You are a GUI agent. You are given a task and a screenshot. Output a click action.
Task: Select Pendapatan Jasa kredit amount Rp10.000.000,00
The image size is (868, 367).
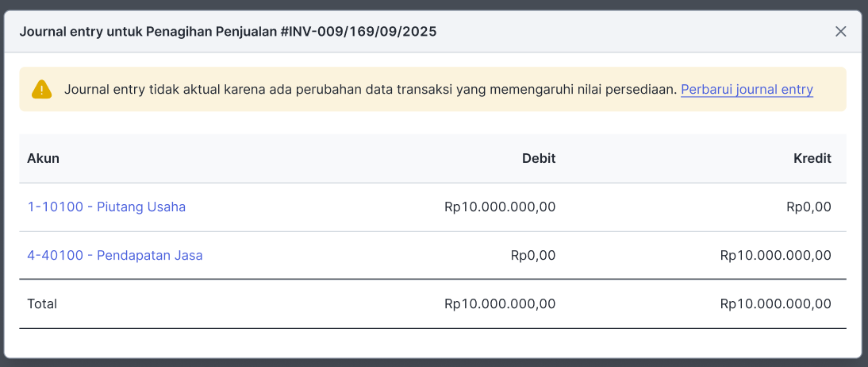click(x=775, y=256)
